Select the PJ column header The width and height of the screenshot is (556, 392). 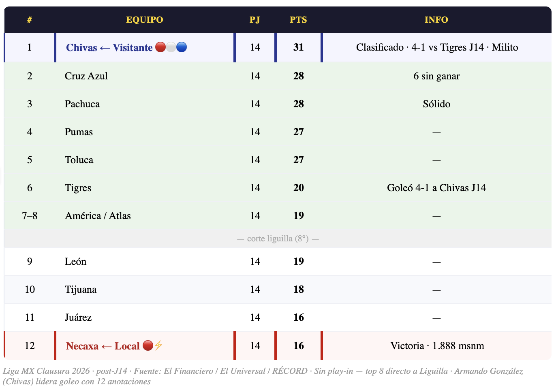pos(255,20)
